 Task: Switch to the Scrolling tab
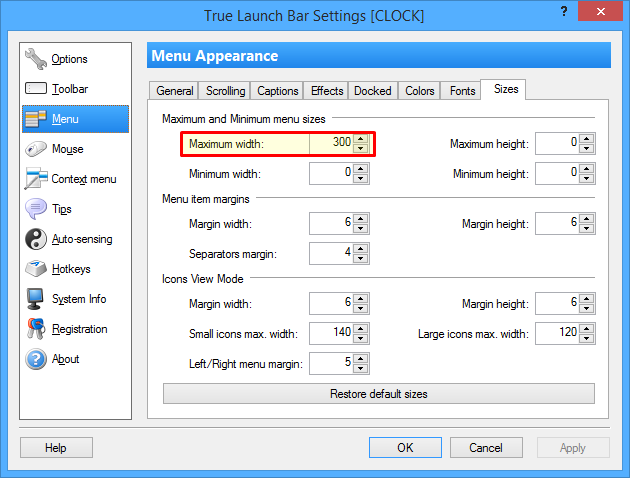point(225,91)
